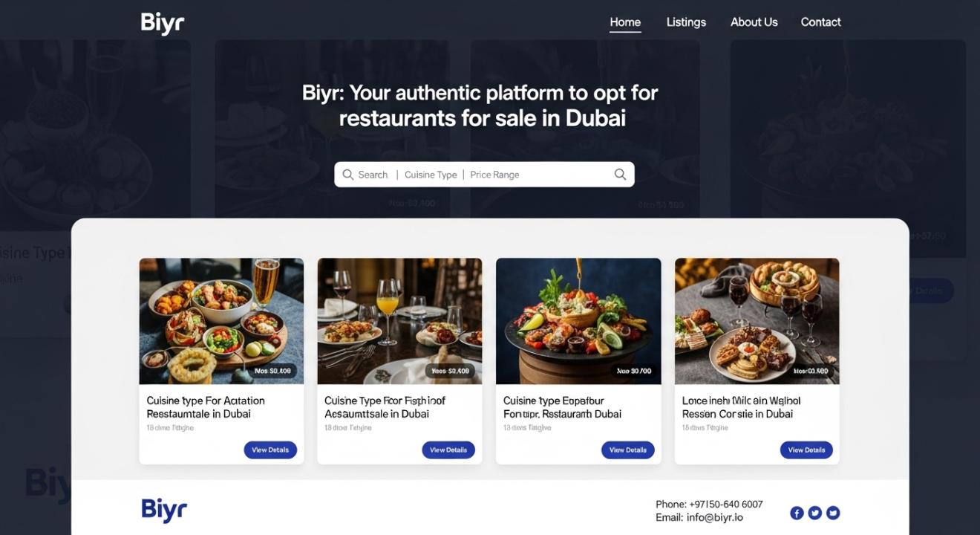Open the Price Range filter
Viewport: 980px width, 535px height.
pos(494,175)
